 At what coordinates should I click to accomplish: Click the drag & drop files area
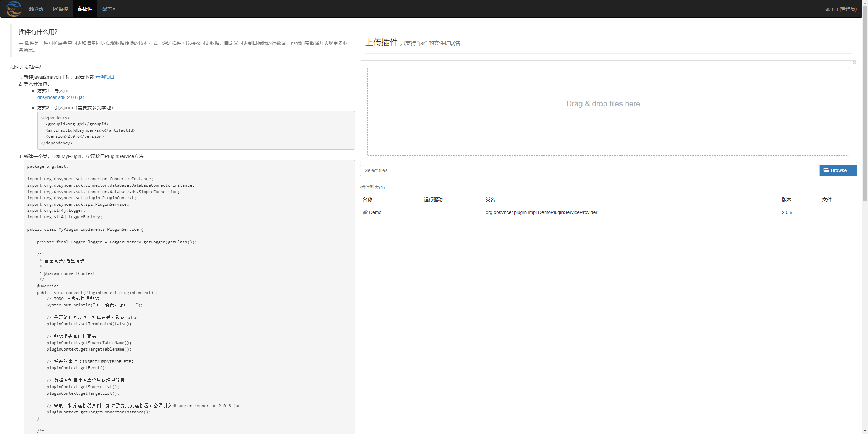coord(608,111)
